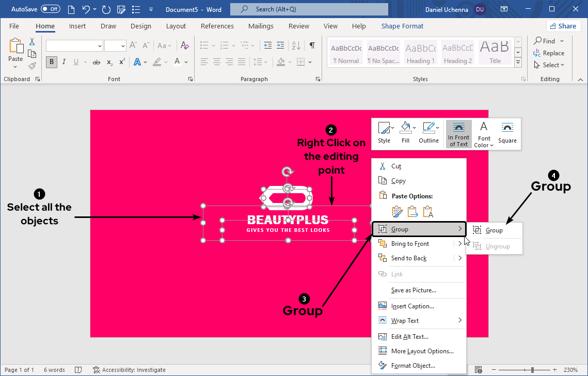The height and width of the screenshot is (376, 588).
Task: Click the Share button
Action: [563, 26]
